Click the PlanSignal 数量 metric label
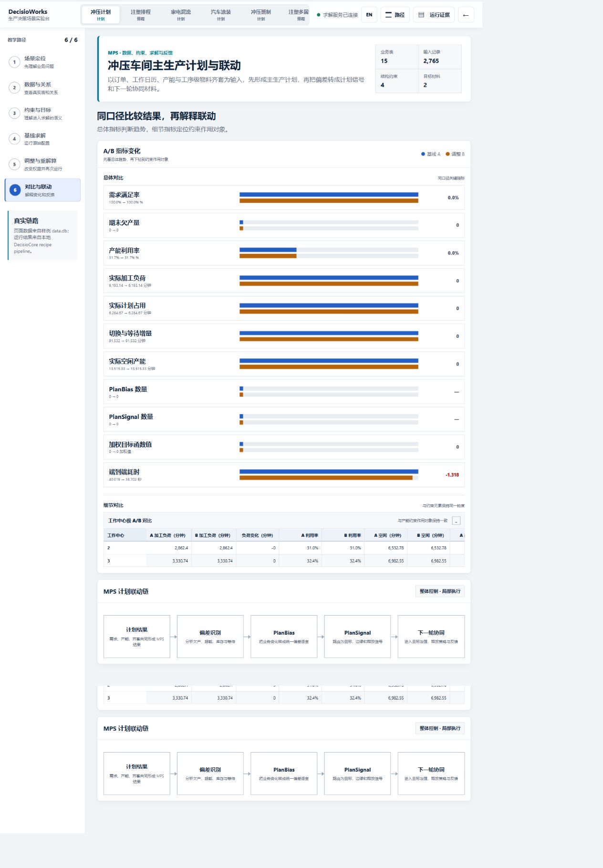Image resolution: width=603 pixels, height=868 pixels. 131,417
